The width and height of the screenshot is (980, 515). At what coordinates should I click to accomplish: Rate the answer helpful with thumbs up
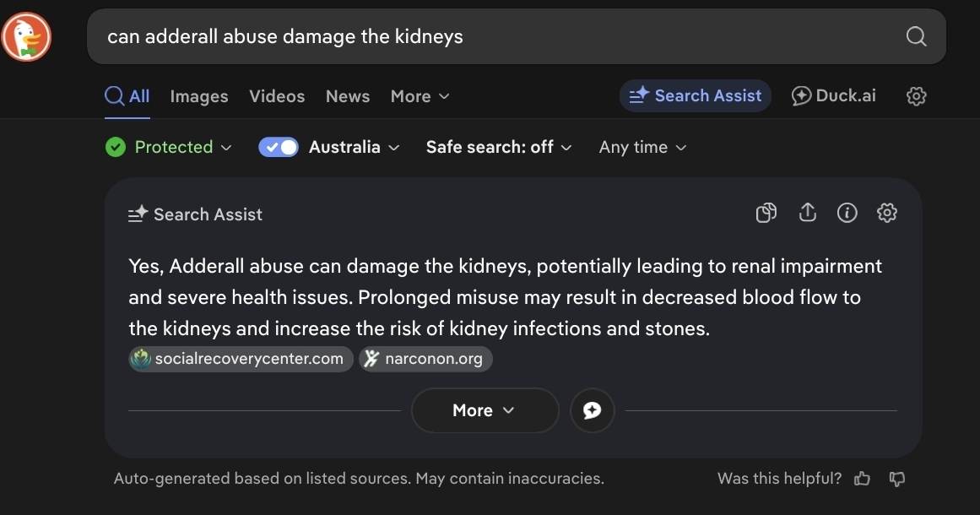pyautogui.click(x=862, y=479)
